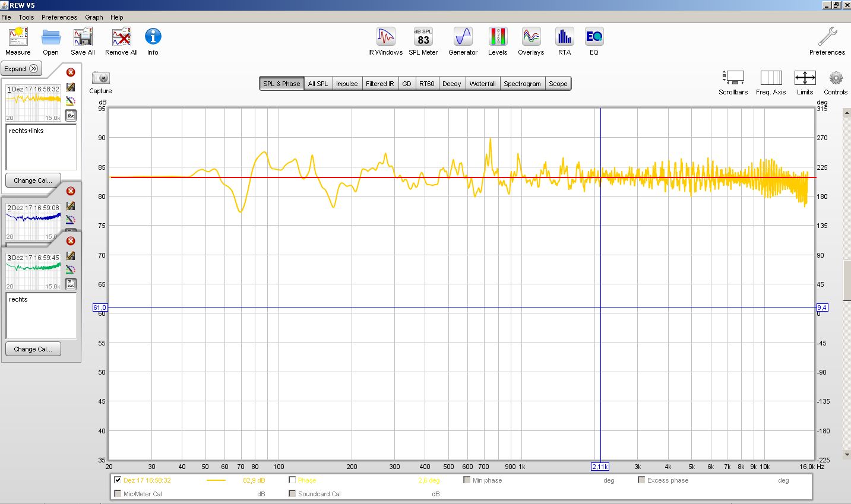Select the SPL & Phase tab

pyautogui.click(x=281, y=84)
